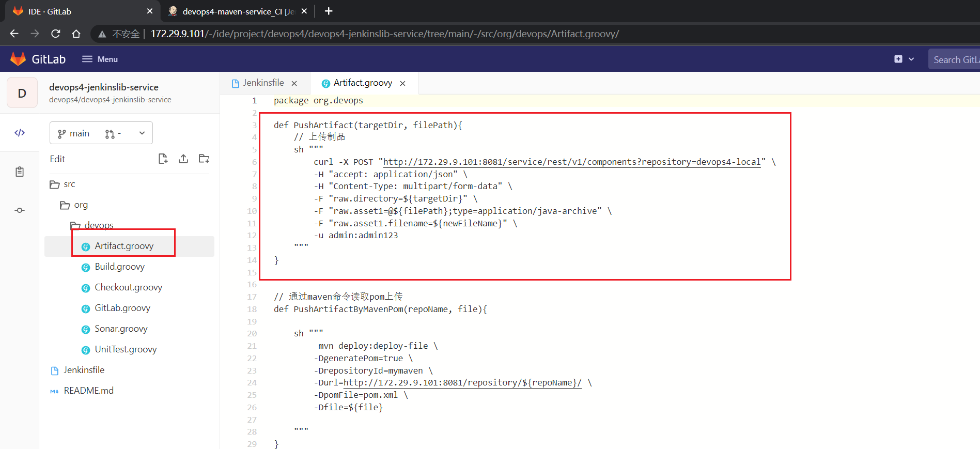Click 'def PushArtifact' line in editor

pyautogui.click(x=368, y=125)
